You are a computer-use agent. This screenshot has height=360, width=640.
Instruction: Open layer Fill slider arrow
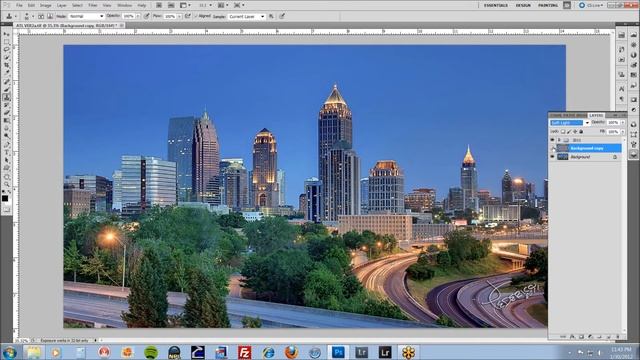coord(622,132)
